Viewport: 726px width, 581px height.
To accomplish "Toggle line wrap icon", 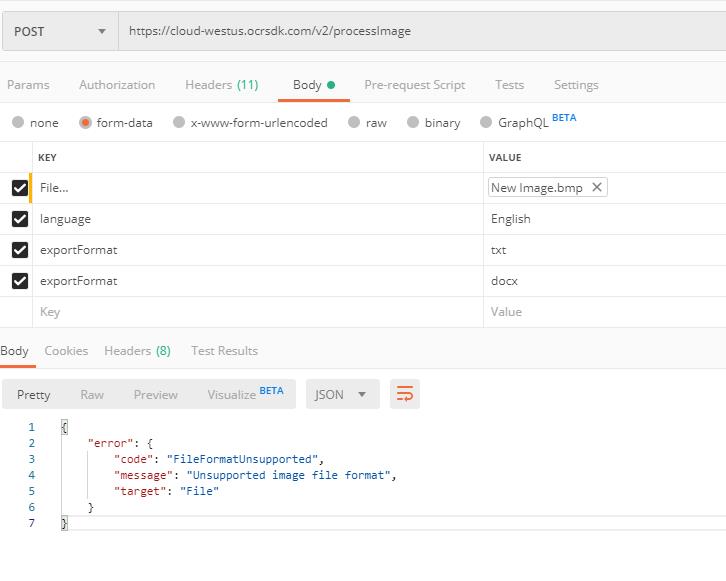I will pos(405,394).
